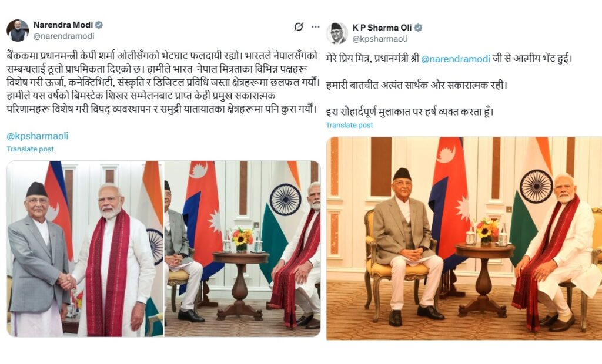Click the flower vase in Oli's photo

click(x=486, y=231)
